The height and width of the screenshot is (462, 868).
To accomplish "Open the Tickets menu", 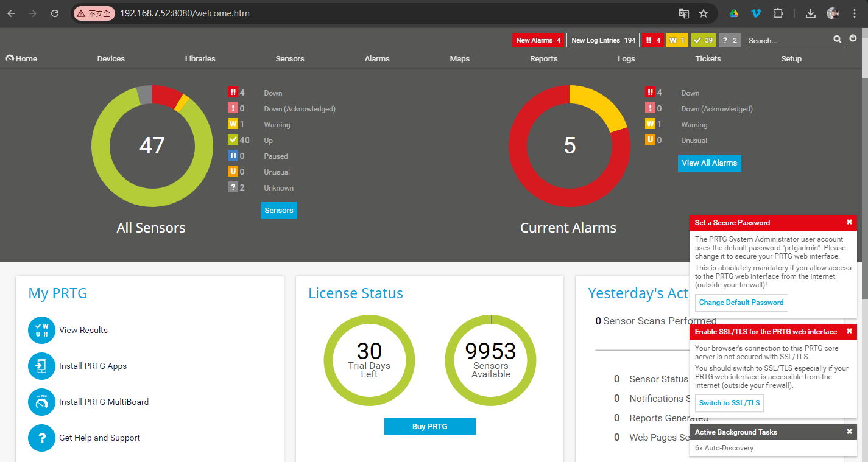I will pos(708,58).
